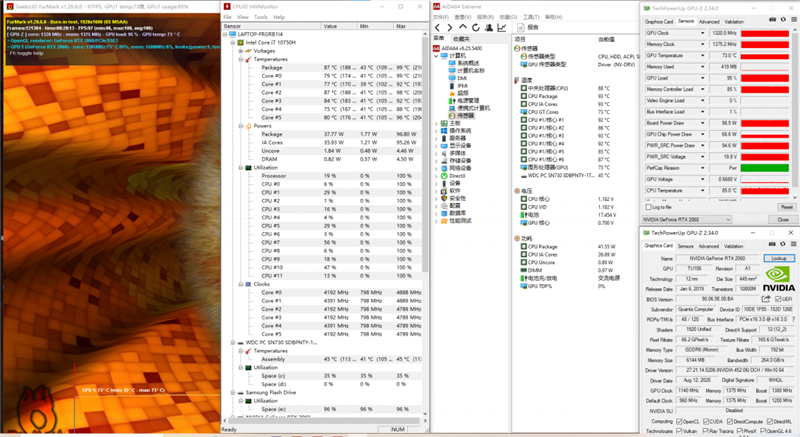Refresh AIDA64 sensor readings

click(476, 28)
